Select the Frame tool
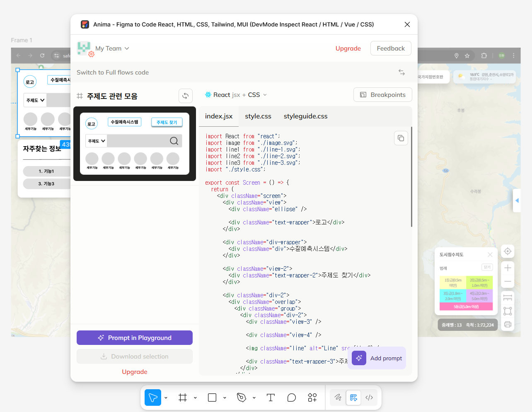532x412 pixels. 183,398
